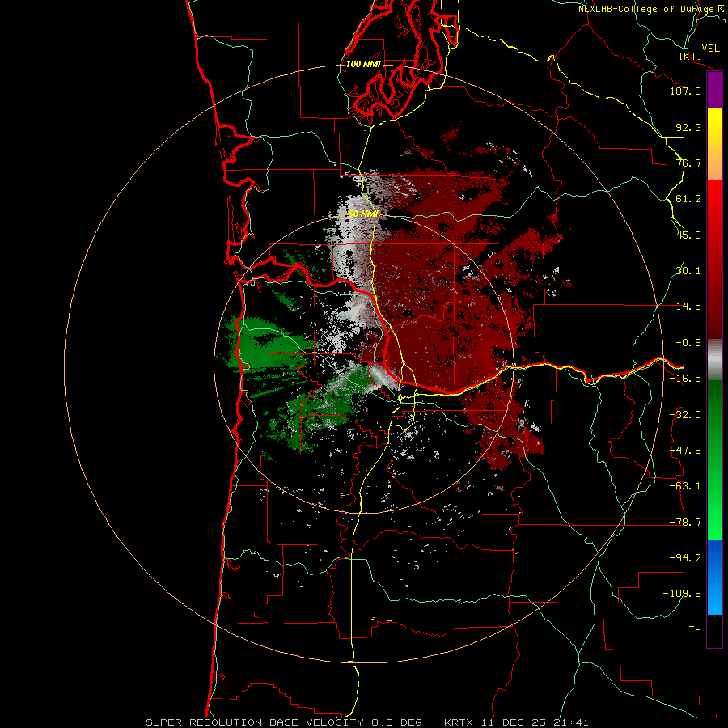Select the 45.6 scale value
Viewport: 728px width, 728px height.
(688, 235)
